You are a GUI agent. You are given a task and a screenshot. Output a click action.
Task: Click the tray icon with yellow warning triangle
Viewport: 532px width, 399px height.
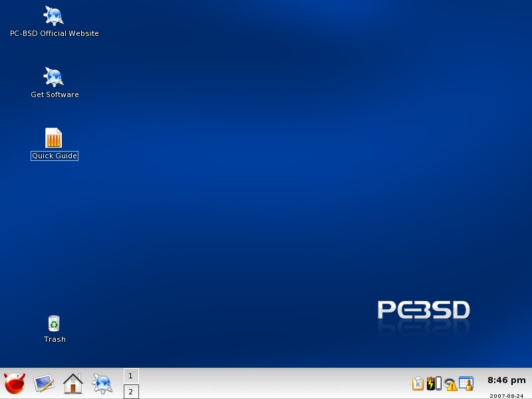click(451, 384)
